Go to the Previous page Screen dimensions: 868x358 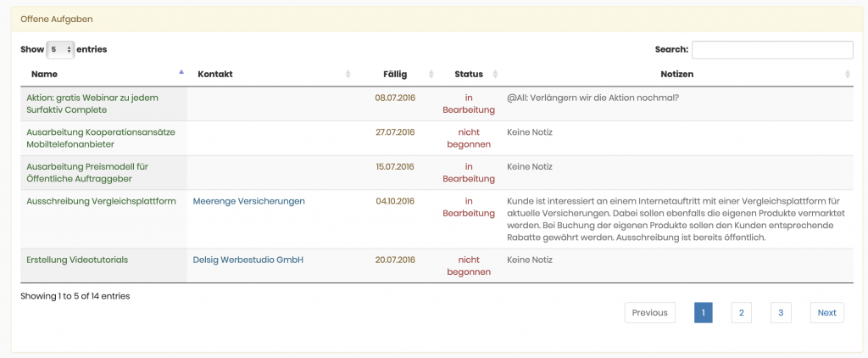[x=650, y=313]
